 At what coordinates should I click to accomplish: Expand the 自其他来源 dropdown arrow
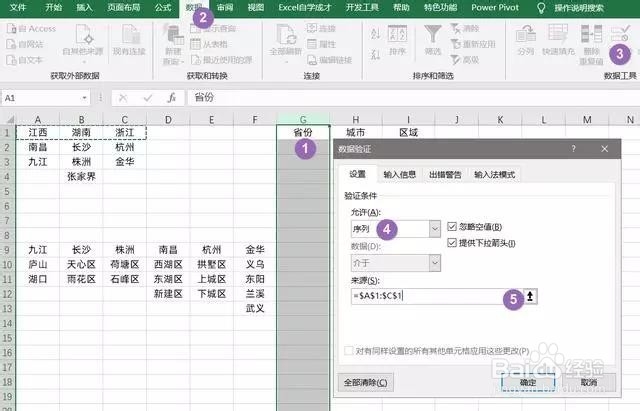tap(83, 62)
